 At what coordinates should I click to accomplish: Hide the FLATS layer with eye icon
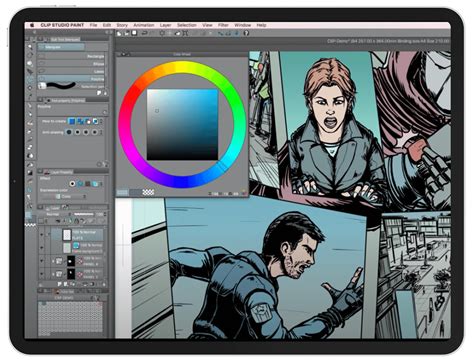(41, 235)
